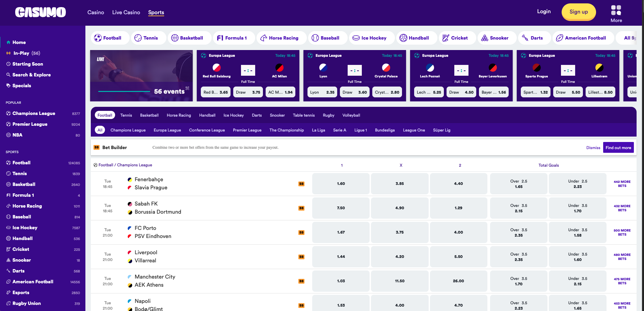Switch to Table tennis sport tab
This screenshot has height=311, width=644.
click(x=303, y=115)
